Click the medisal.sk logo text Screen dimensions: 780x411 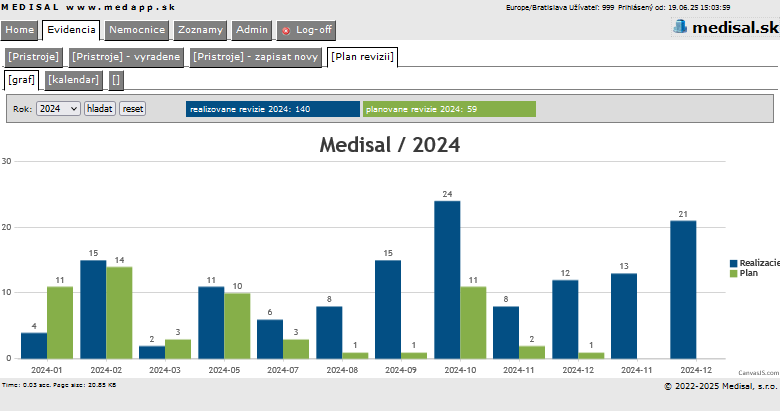click(736, 27)
